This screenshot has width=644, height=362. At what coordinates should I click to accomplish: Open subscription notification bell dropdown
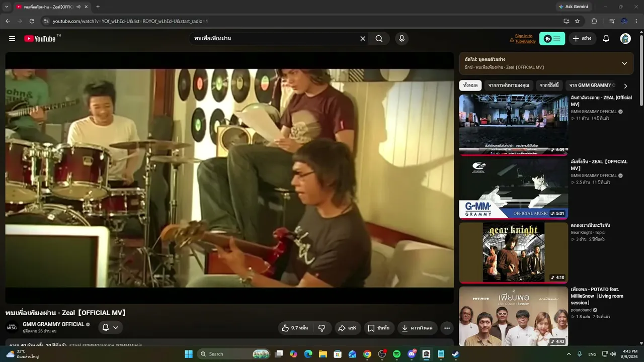click(111, 327)
